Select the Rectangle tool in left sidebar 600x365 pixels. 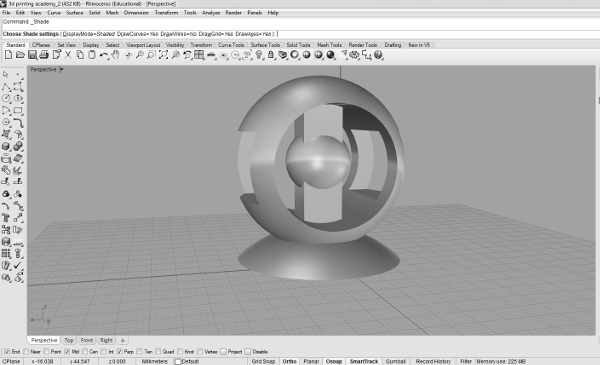point(18,111)
